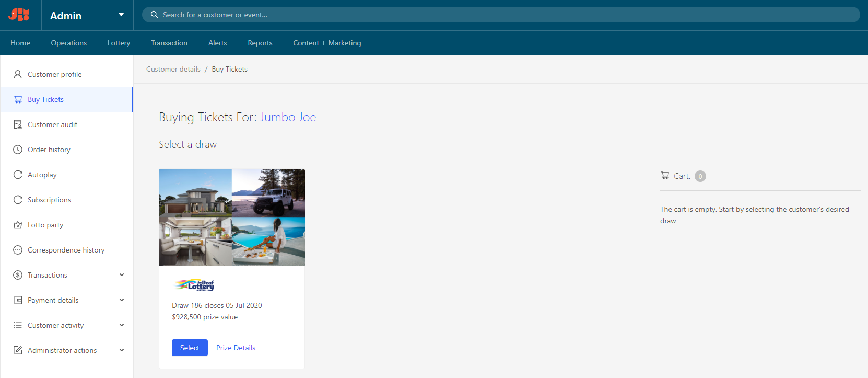This screenshot has height=378, width=868.
Task: Open the Operations menu
Action: pos(69,43)
